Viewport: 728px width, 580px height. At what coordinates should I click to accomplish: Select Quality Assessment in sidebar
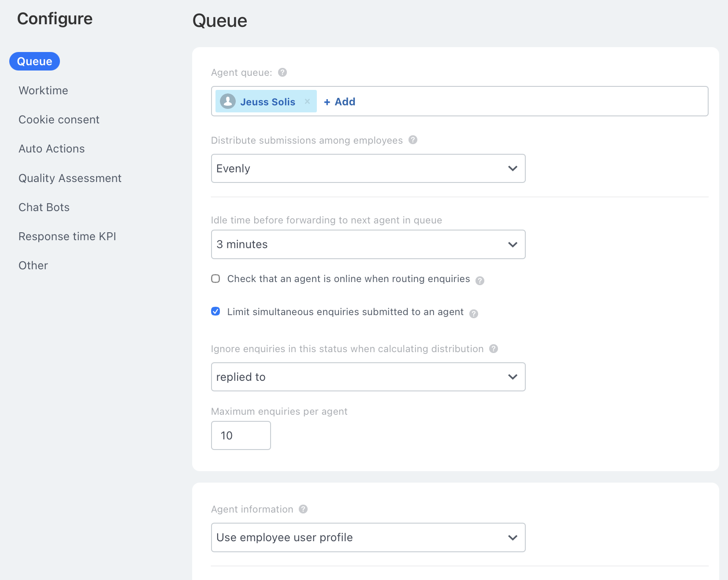click(x=70, y=178)
